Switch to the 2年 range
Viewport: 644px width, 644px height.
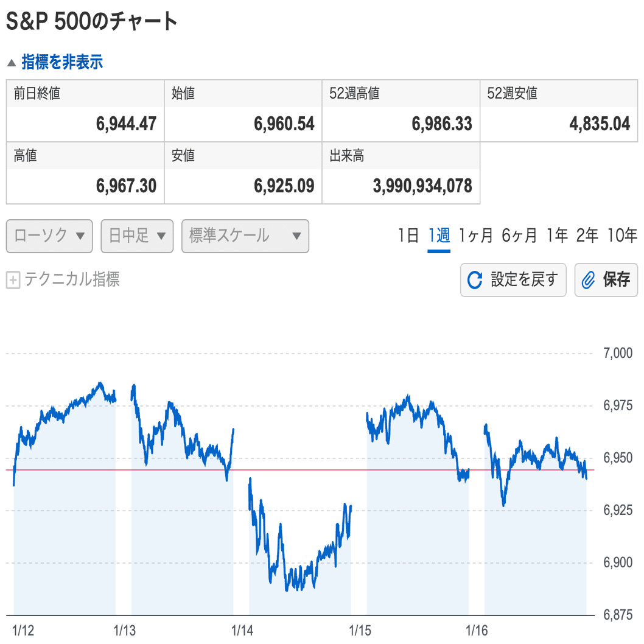[x=587, y=236]
